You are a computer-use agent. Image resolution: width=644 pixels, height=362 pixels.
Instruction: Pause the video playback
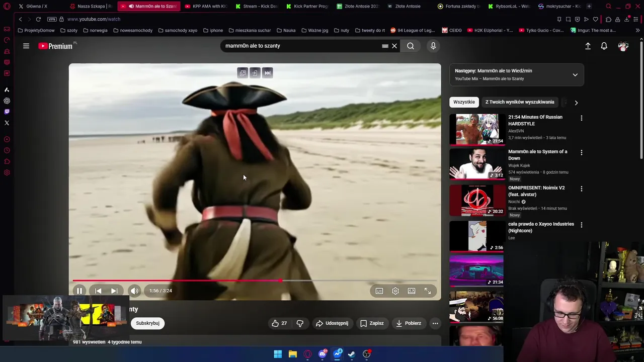pos(79,291)
